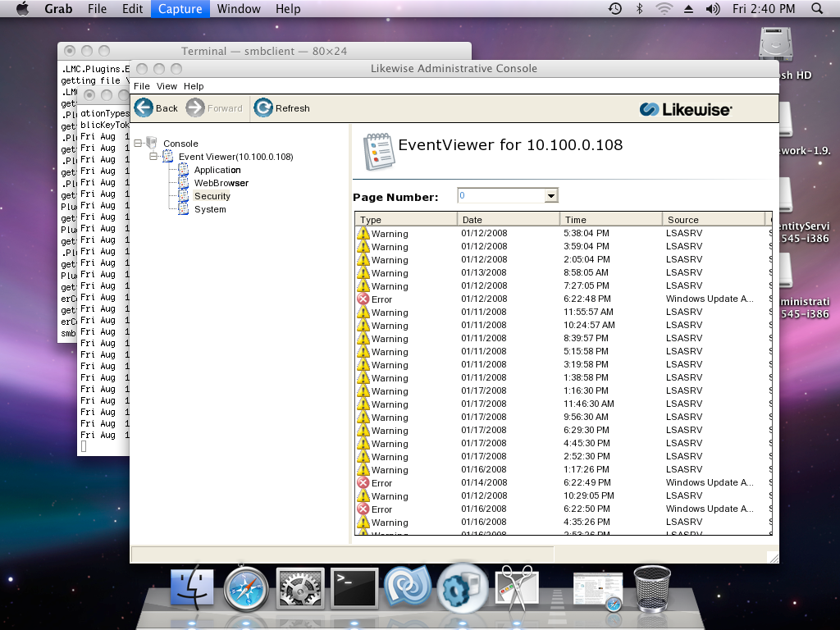The width and height of the screenshot is (840, 630).
Task: Click the Refresh toolbar icon
Action: 263,107
